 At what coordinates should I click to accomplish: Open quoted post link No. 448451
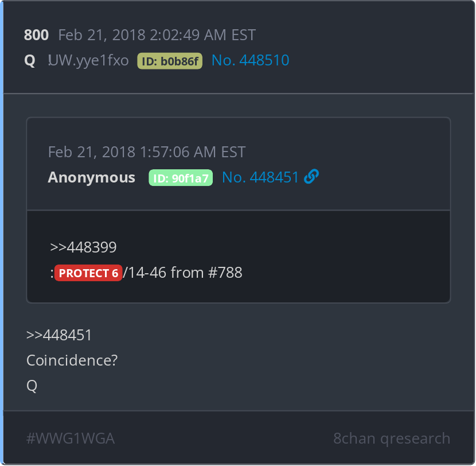[x=260, y=177]
